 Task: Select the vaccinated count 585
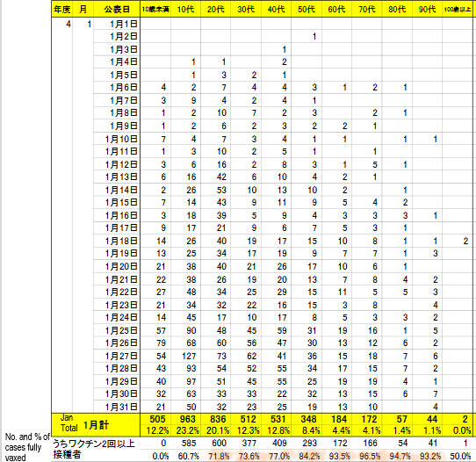[x=189, y=444]
